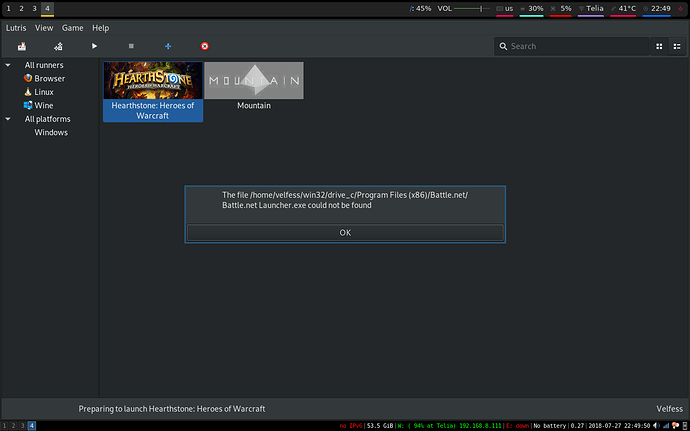Click workspace 4 in top bar
The image size is (690, 431).
click(48, 8)
